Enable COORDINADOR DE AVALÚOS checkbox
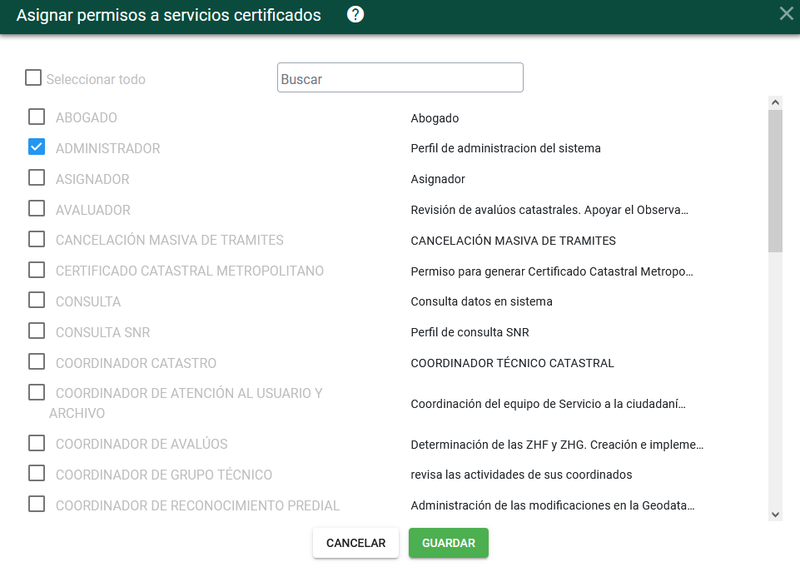Viewport: 800px width, 572px height. pos(37,443)
